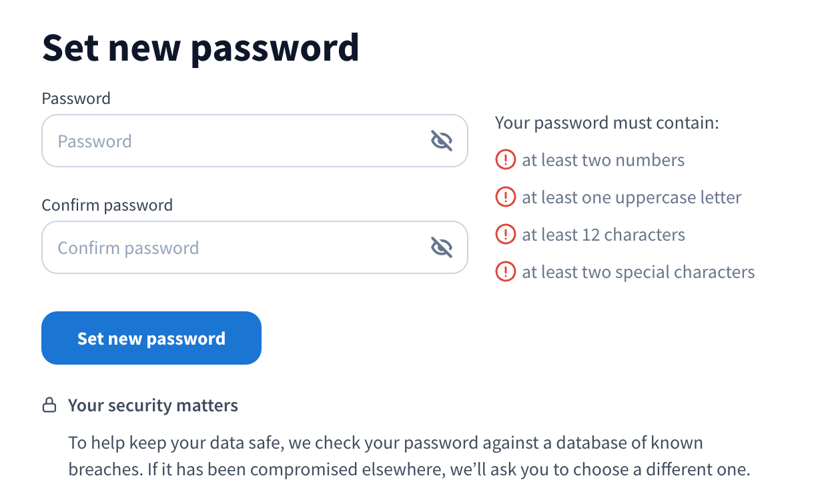The image size is (814, 504).
Task: Select the "at least one uppercase letter" text
Action: click(x=631, y=197)
